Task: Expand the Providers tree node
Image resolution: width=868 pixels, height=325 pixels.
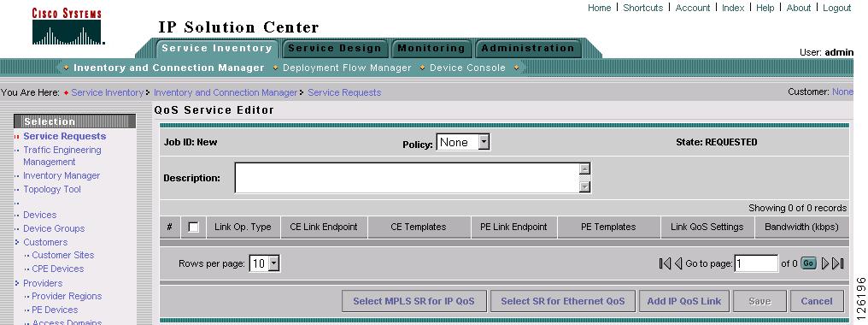Action: pos(17,283)
